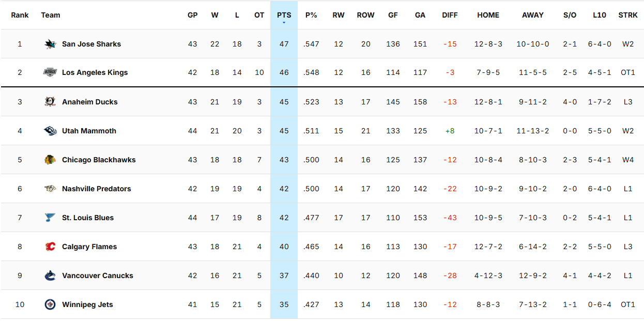Click the Calgary Flames logo icon

click(x=50, y=247)
